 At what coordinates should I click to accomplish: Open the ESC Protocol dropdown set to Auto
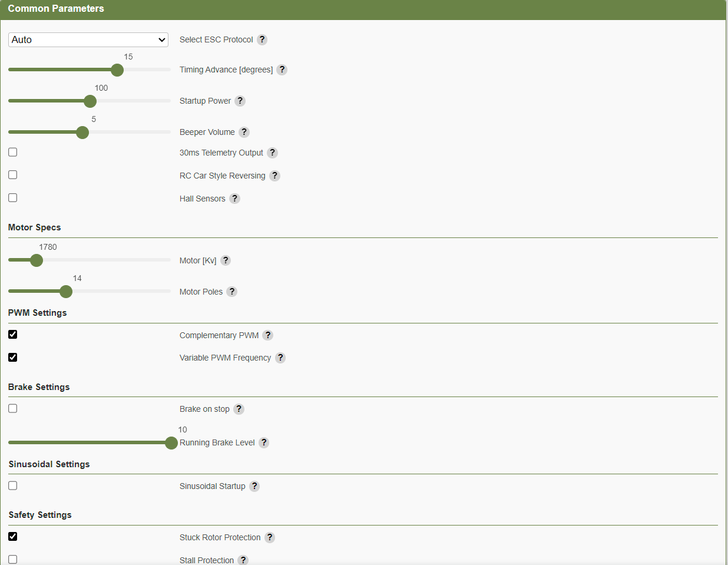(x=88, y=39)
